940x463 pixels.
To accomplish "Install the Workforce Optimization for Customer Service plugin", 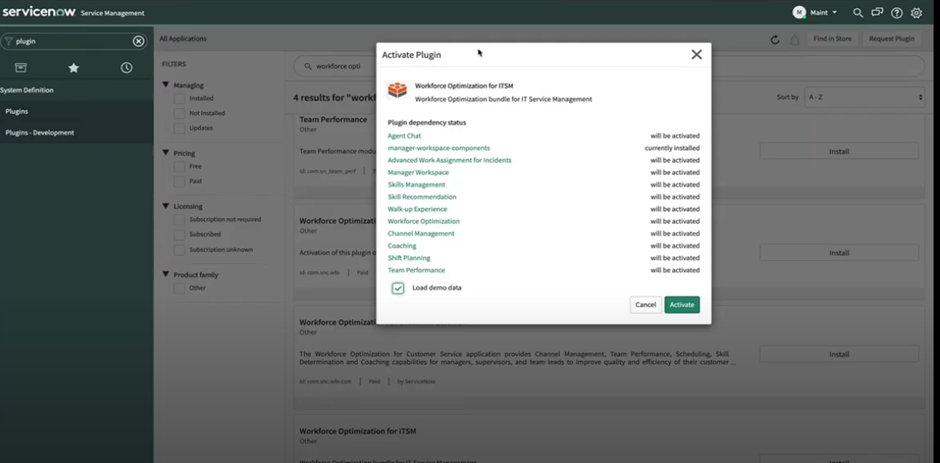I will (839, 354).
